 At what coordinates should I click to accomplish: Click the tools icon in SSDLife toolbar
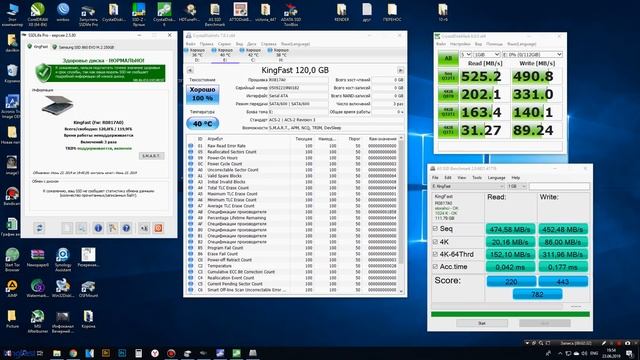pos(112,228)
